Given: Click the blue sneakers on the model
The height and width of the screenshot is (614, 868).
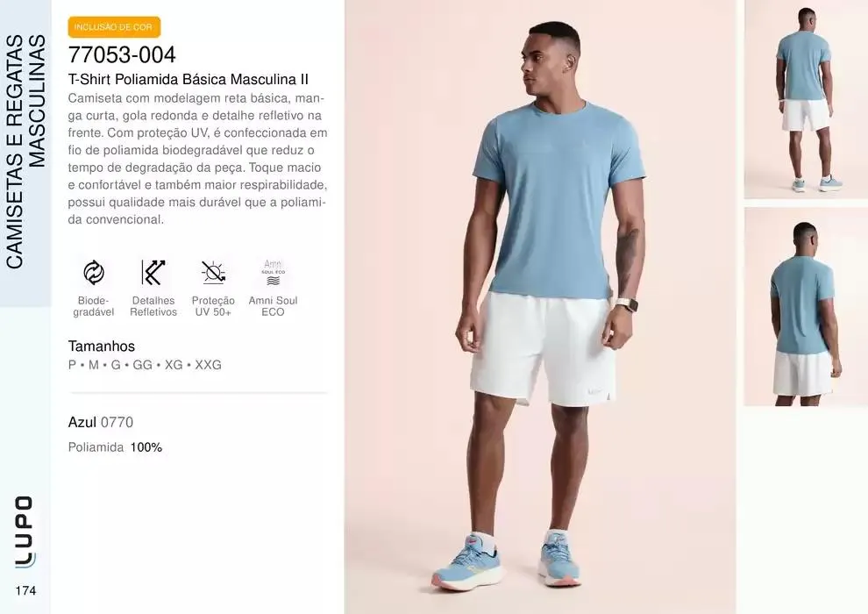Looking at the screenshot, I should [505, 561].
